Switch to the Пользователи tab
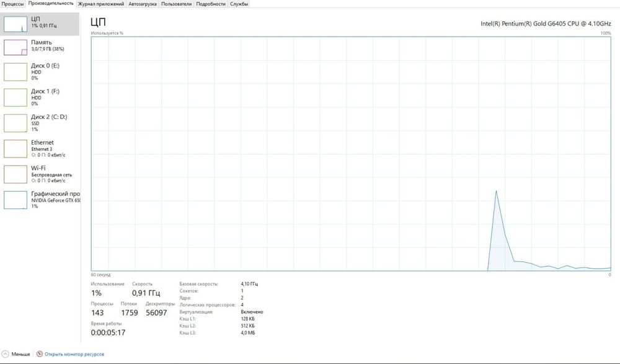 [176, 4]
